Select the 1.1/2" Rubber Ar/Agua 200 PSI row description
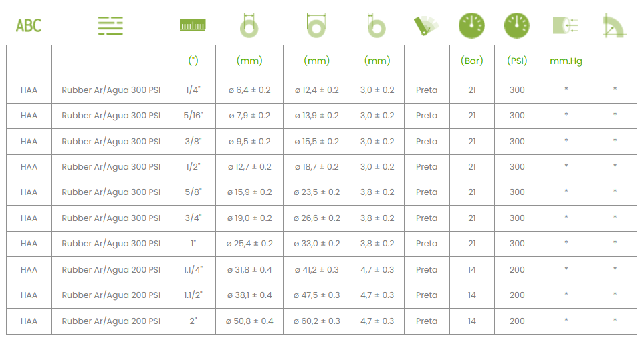Screen dimensions: 644x350 (111, 295)
